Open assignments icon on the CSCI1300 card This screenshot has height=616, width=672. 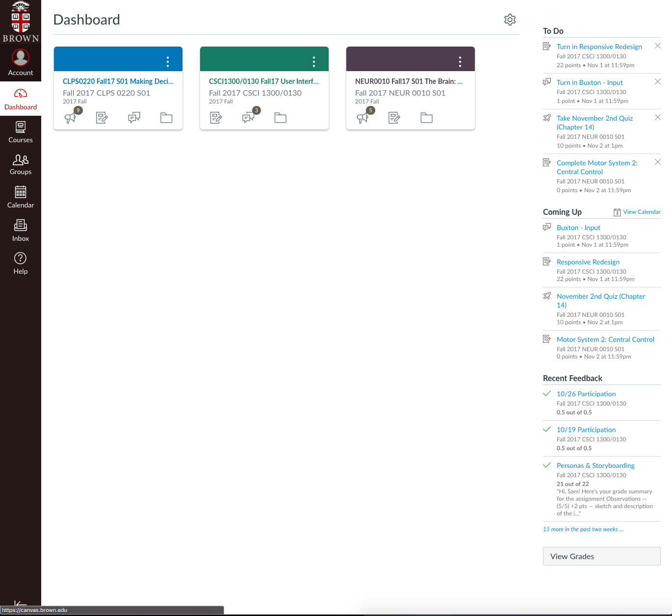[216, 118]
